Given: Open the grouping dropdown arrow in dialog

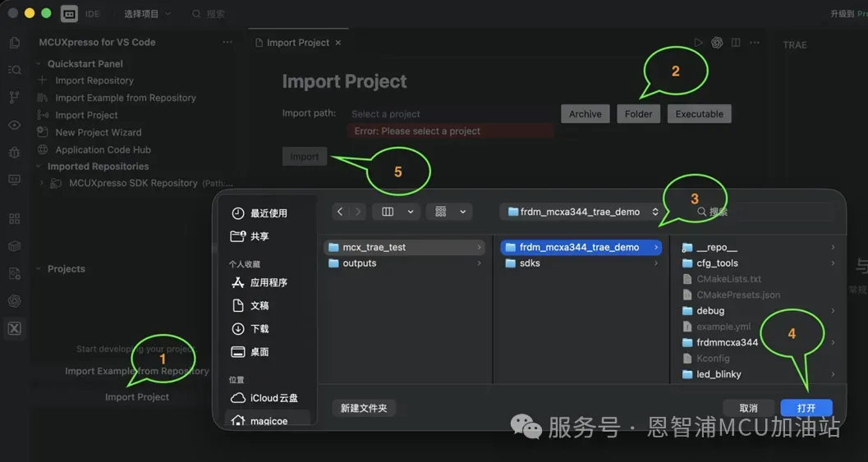Looking at the screenshot, I should 463,212.
